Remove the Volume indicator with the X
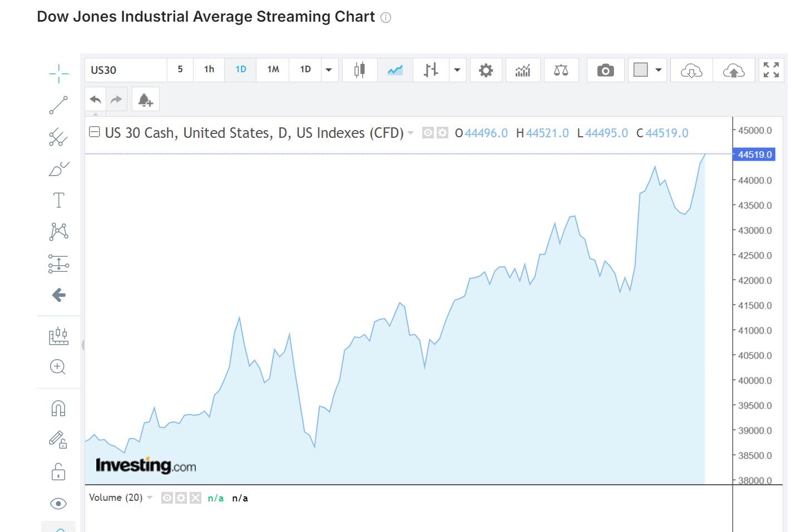The width and height of the screenshot is (811, 532). click(195, 498)
